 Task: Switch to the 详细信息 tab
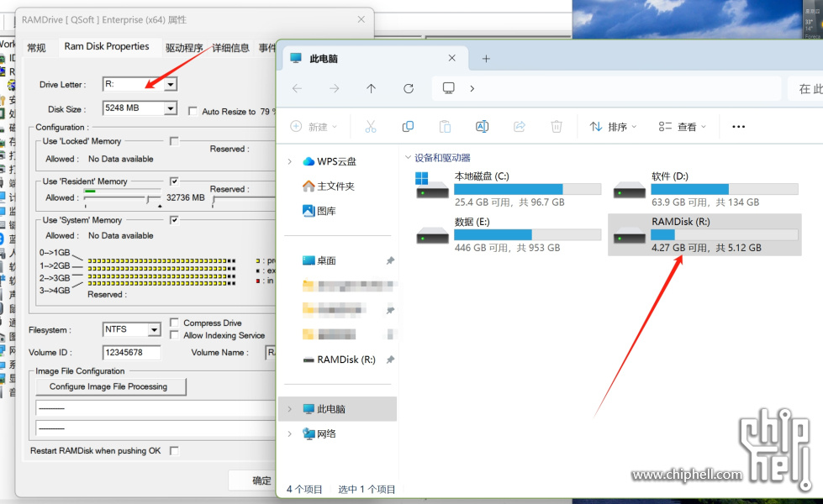(230, 48)
